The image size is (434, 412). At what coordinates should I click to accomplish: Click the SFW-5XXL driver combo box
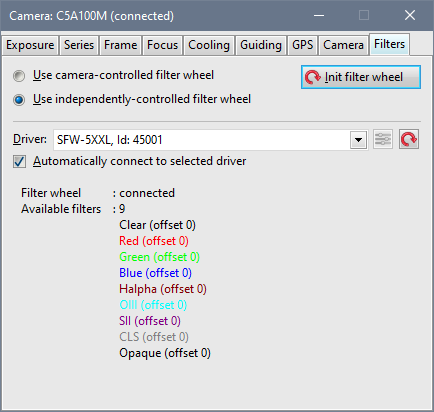(x=211, y=140)
